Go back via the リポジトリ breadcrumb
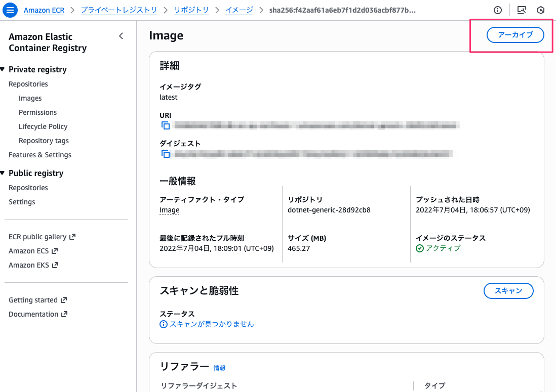The height and width of the screenshot is (392, 556). coord(191,10)
